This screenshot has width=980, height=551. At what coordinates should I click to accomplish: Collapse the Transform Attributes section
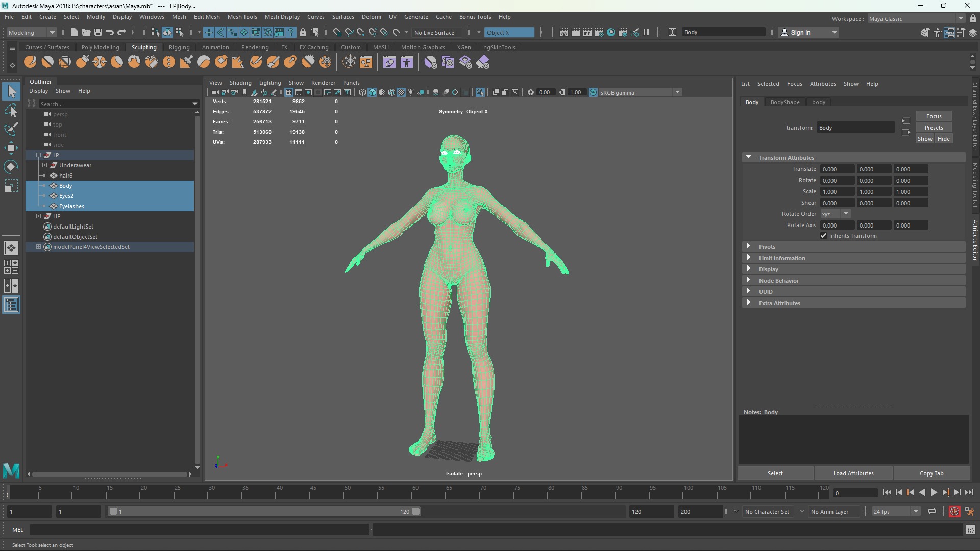click(x=853, y=157)
